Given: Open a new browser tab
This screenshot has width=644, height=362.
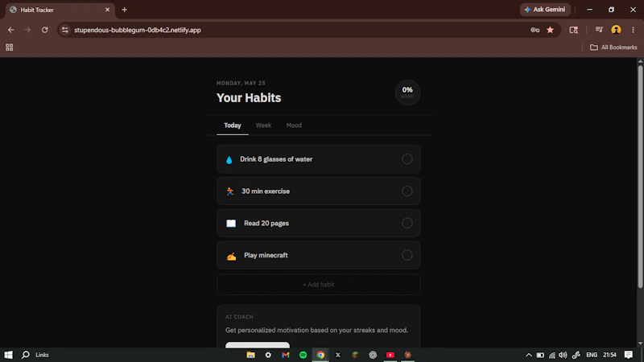Looking at the screenshot, I should coord(125,10).
